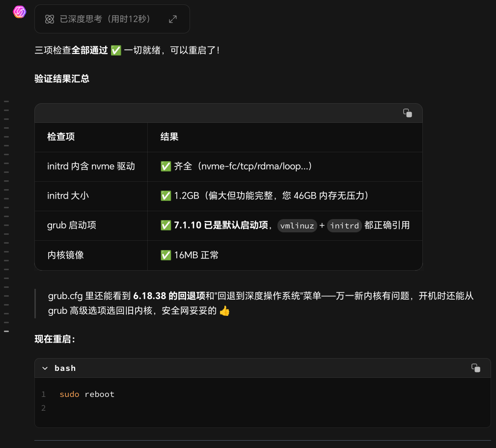Select the initrd 大小 cell
Image resolution: width=496 pixels, height=448 pixels.
(x=91, y=196)
